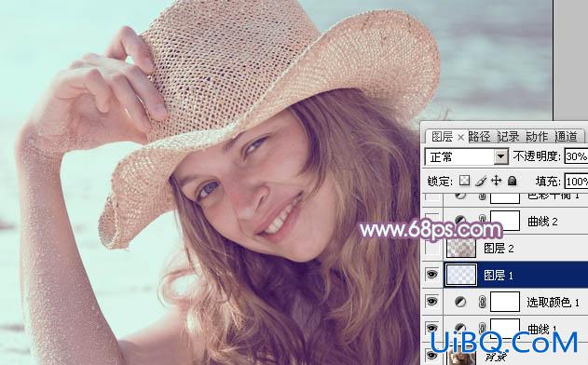
Task: Click the 图层 2 layer thumbnail
Action: point(461,248)
